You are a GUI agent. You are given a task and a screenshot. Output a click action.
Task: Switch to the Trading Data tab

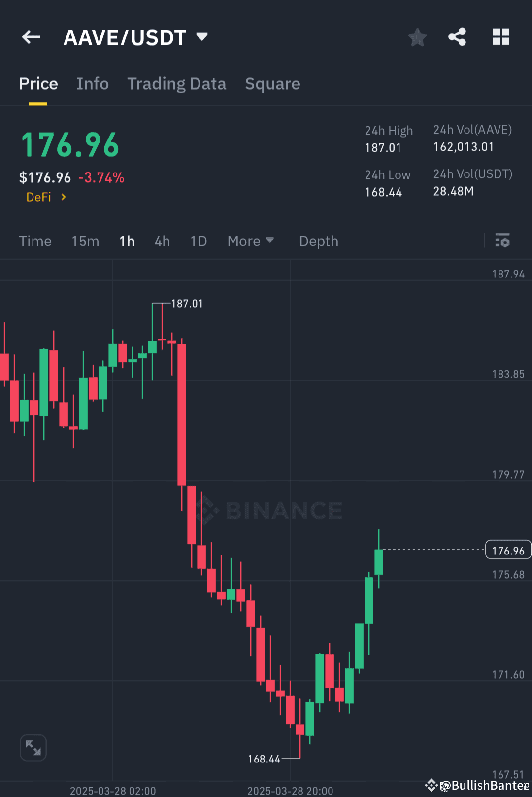(177, 84)
